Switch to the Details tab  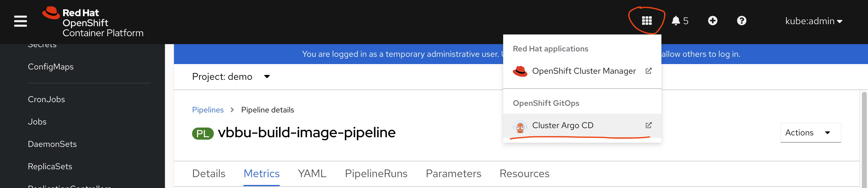tap(209, 173)
